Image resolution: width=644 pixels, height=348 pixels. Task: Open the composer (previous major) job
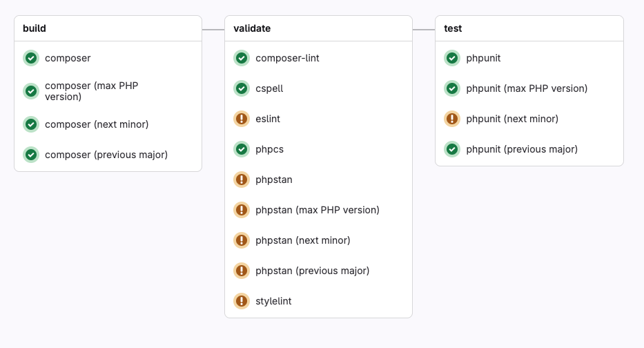[x=106, y=155]
